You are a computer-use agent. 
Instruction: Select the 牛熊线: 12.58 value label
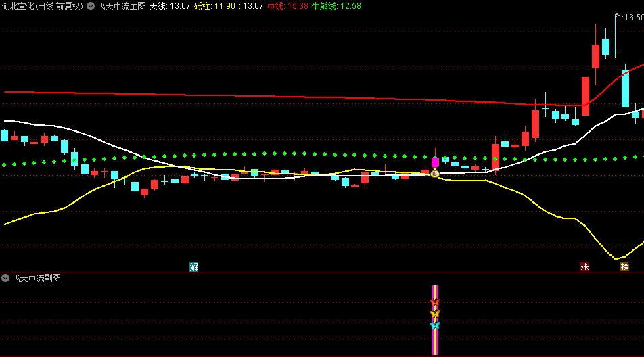[336, 6]
